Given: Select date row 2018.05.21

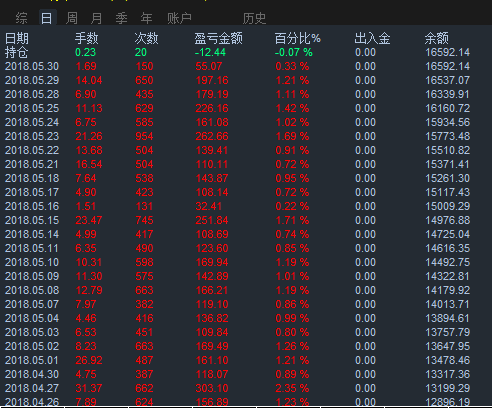Looking at the screenshot, I should (x=32, y=164).
